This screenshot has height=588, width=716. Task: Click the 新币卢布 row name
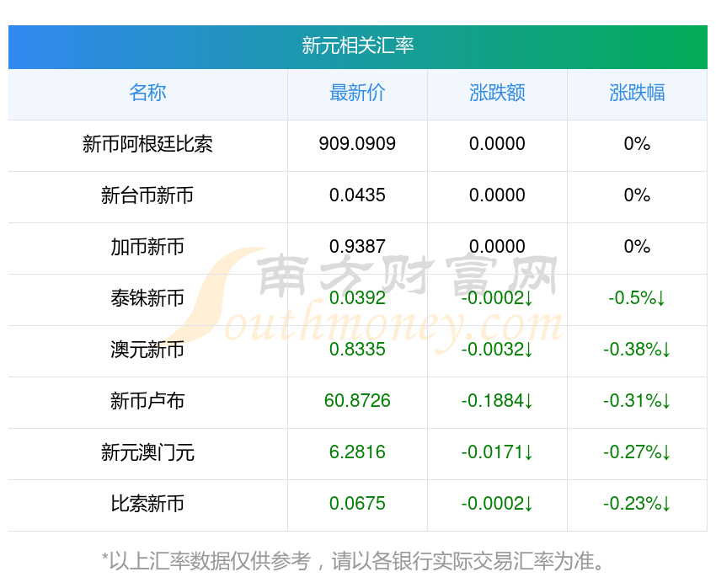[147, 401]
